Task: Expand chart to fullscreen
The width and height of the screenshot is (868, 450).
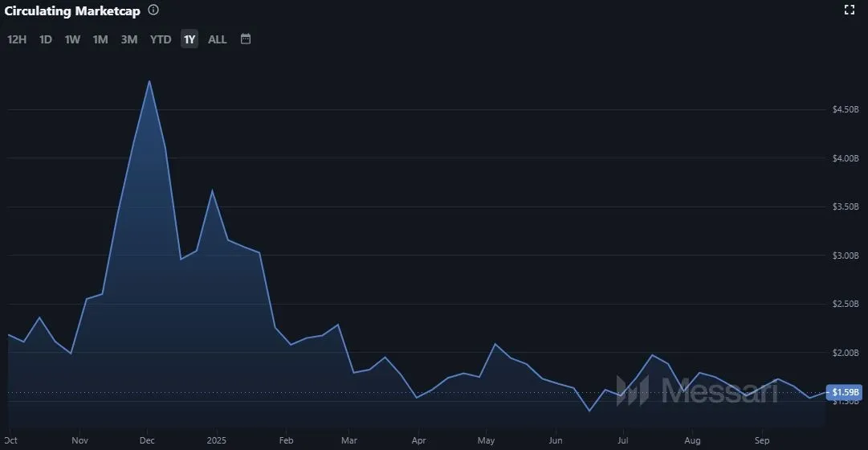Action: pyautogui.click(x=850, y=10)
